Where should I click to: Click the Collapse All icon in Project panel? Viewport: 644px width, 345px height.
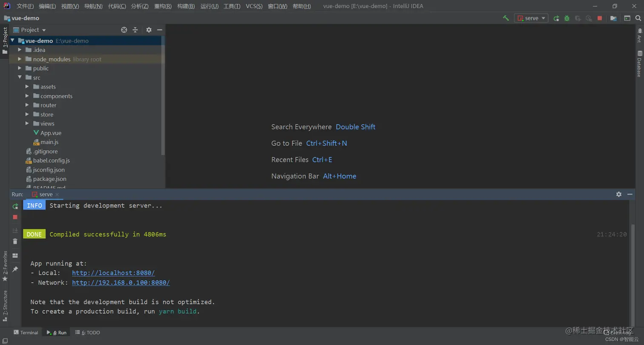click(x=135, y=30)
